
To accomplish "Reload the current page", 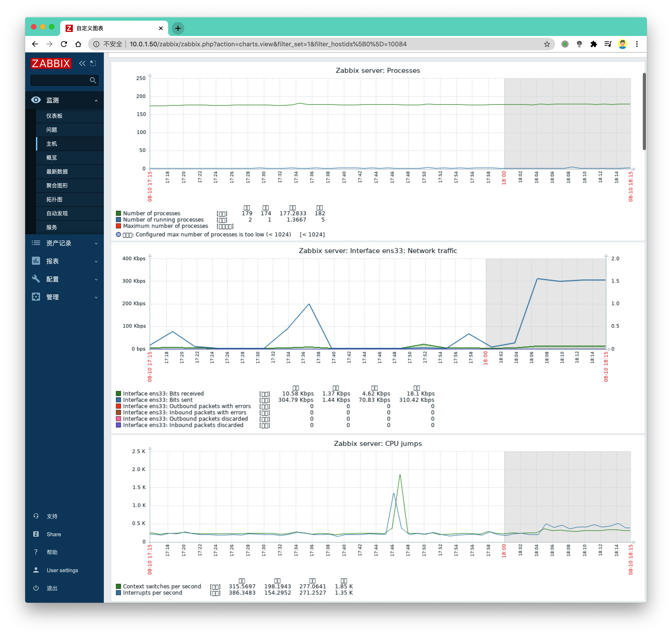I will (x=64, y=44).
